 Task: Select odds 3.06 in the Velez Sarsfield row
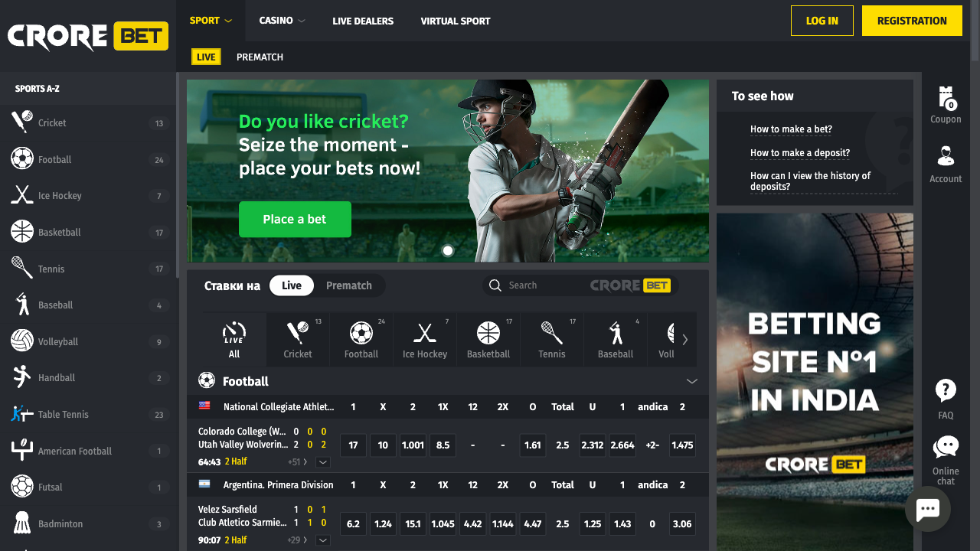pos(682,524)
